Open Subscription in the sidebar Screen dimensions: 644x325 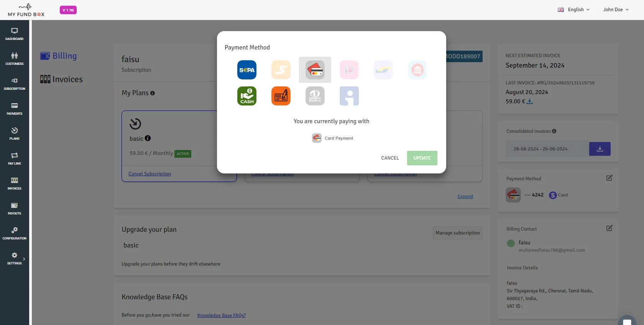coord(15,84)
